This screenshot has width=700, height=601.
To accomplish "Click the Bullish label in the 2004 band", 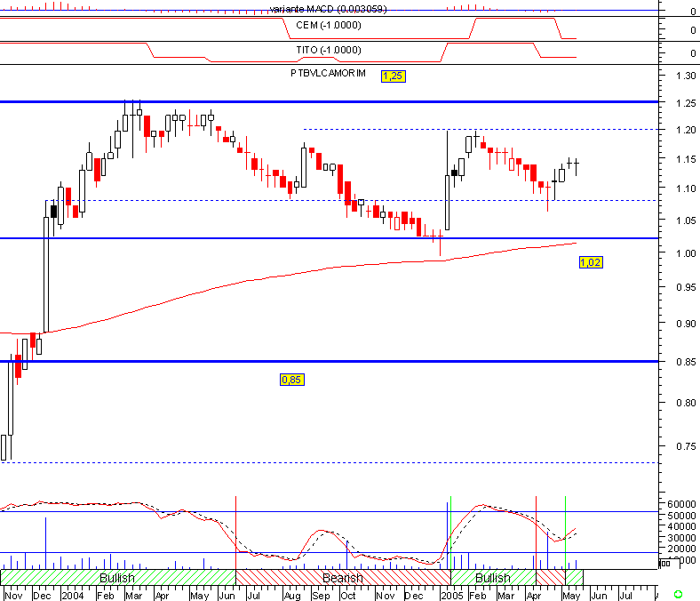I will (117, 578).
